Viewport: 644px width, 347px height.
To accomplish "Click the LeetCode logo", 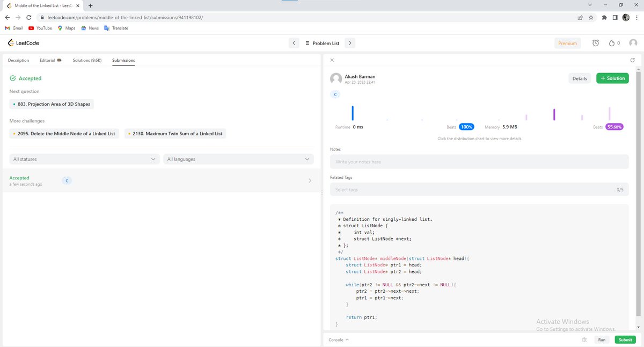I will tap(24, 43).
